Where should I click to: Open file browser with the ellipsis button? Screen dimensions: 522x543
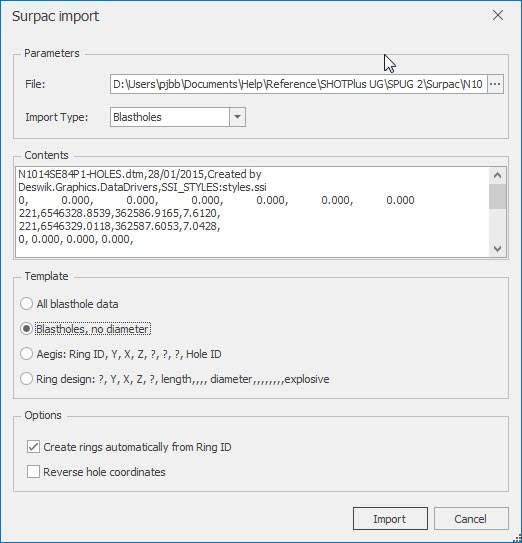pos(495,84)
